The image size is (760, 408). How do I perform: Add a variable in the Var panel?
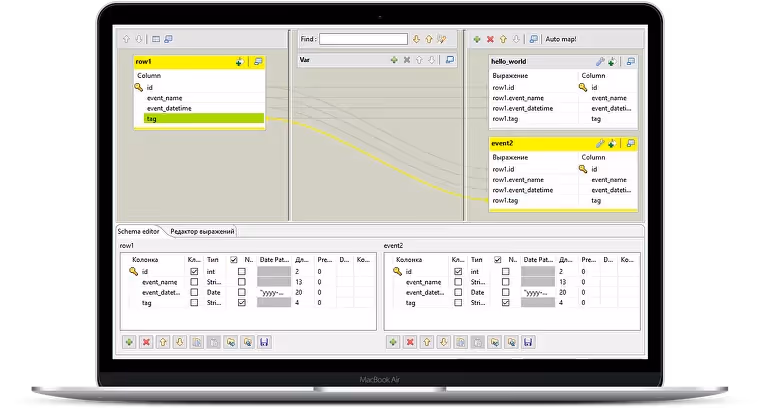pyautogui.click(x=394, y=60)
